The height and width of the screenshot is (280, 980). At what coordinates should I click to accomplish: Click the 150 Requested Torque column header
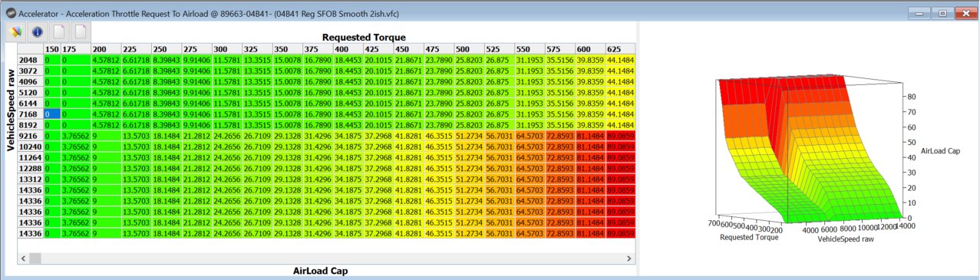click(52, 48)
